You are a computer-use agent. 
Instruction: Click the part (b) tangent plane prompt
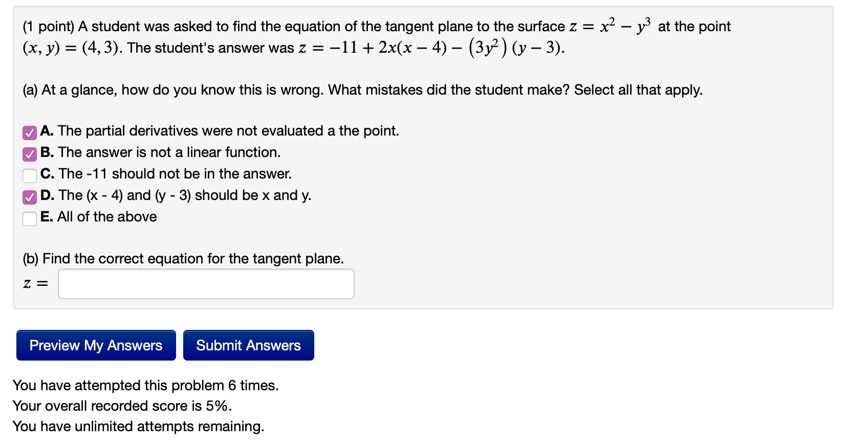coord(183,259)
